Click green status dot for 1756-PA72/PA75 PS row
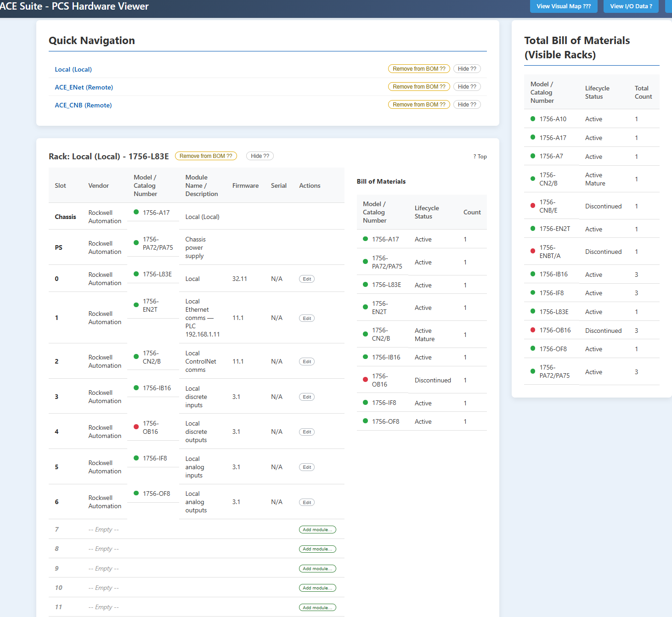The image size is (672, 617). coord(136,243)
